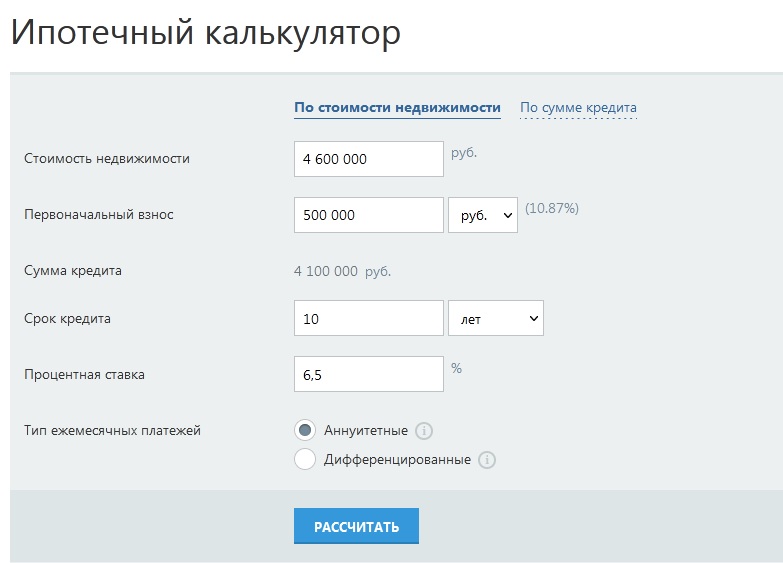Click the Первоначальный взнос field label
The height and width of the screenshot is (563, 783).
click(99, 214)
